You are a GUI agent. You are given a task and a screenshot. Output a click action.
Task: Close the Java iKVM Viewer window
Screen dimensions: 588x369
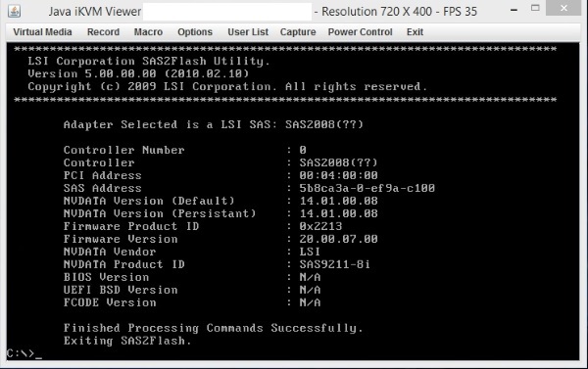(x=563, y=8)
